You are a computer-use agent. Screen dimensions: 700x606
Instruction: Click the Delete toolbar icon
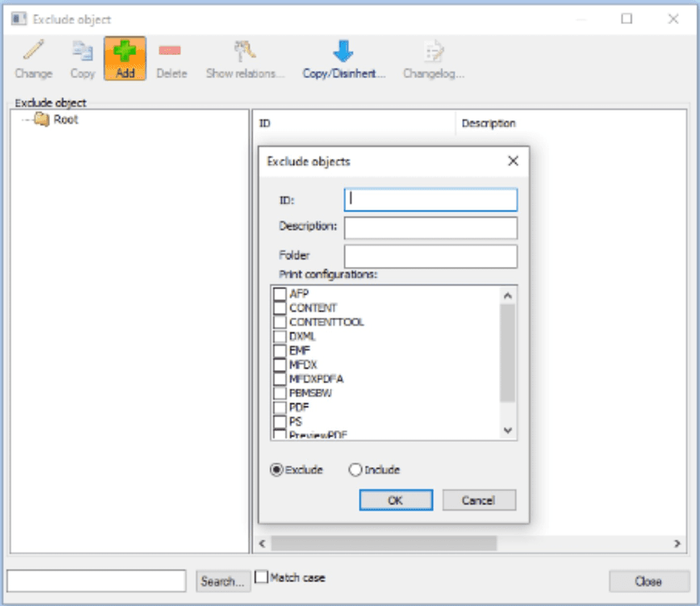click(x=171, y=52)
